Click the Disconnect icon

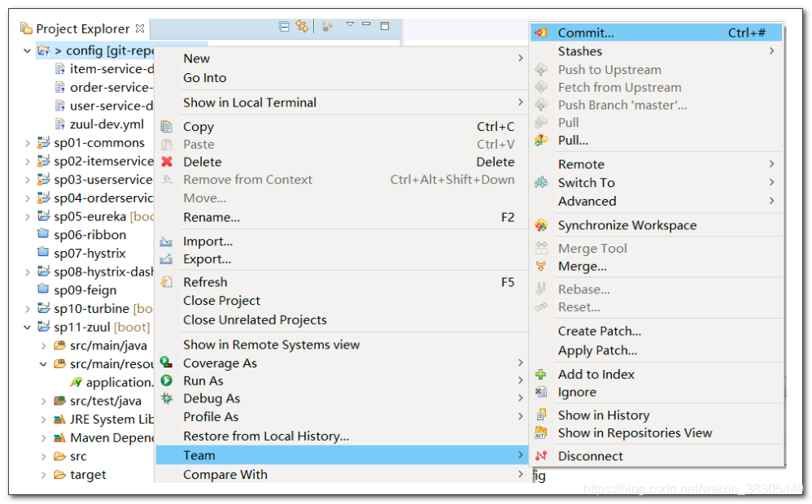point(541,456)
